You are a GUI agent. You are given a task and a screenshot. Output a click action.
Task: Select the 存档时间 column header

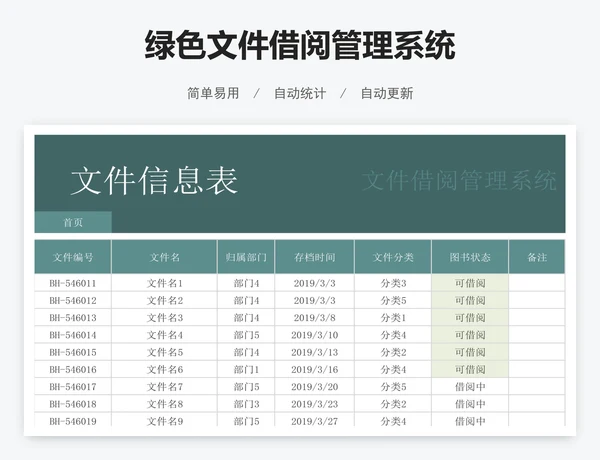[x=315, y=257]
